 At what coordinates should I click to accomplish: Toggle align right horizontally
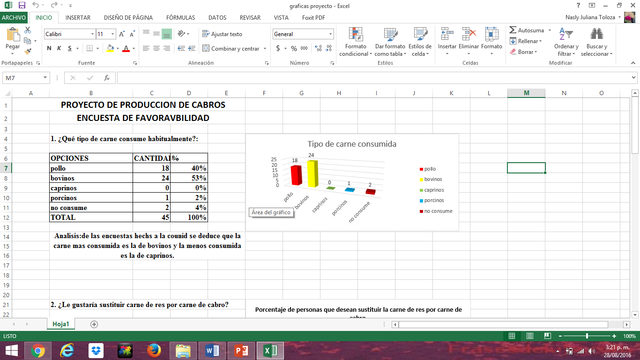pos(167,49)
